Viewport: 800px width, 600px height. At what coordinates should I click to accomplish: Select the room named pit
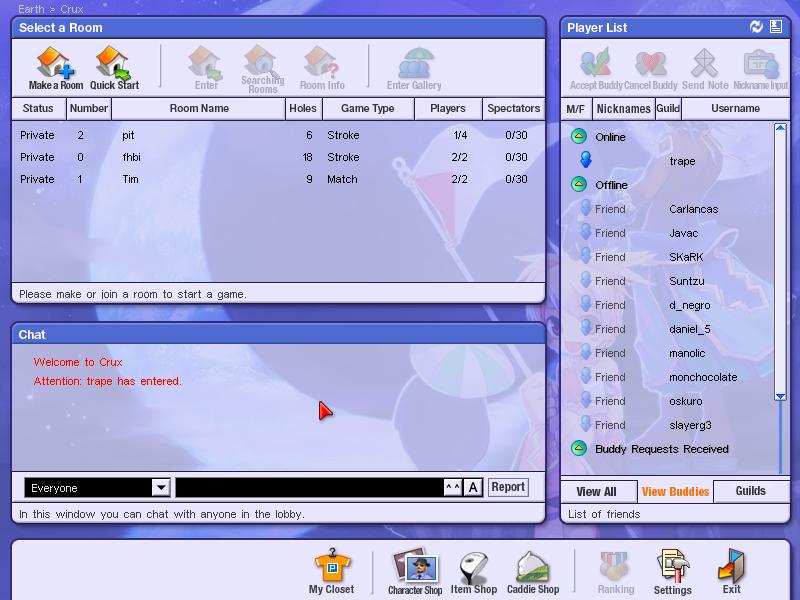(x=278, y=135)
